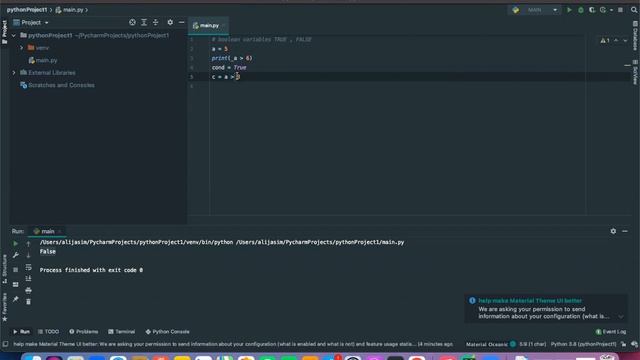Click pythonProject1 in the breadcrumb bar

(x=27, y=10)
